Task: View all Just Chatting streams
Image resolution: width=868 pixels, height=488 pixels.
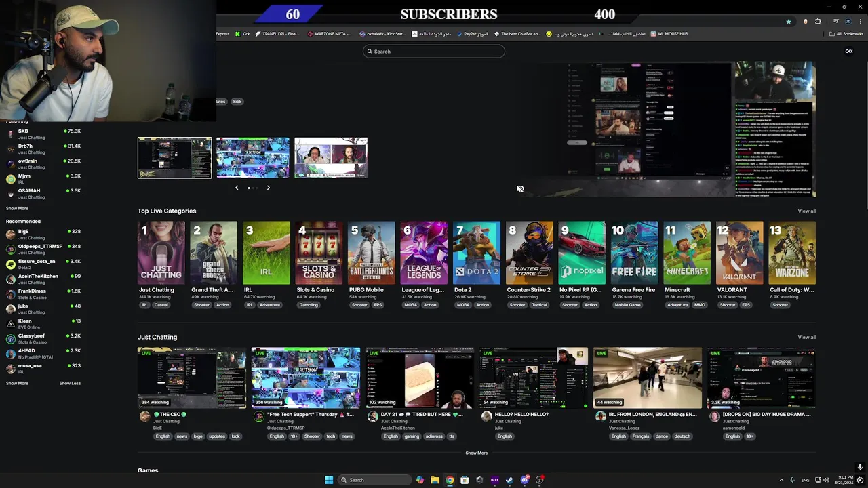Action: 806,338
